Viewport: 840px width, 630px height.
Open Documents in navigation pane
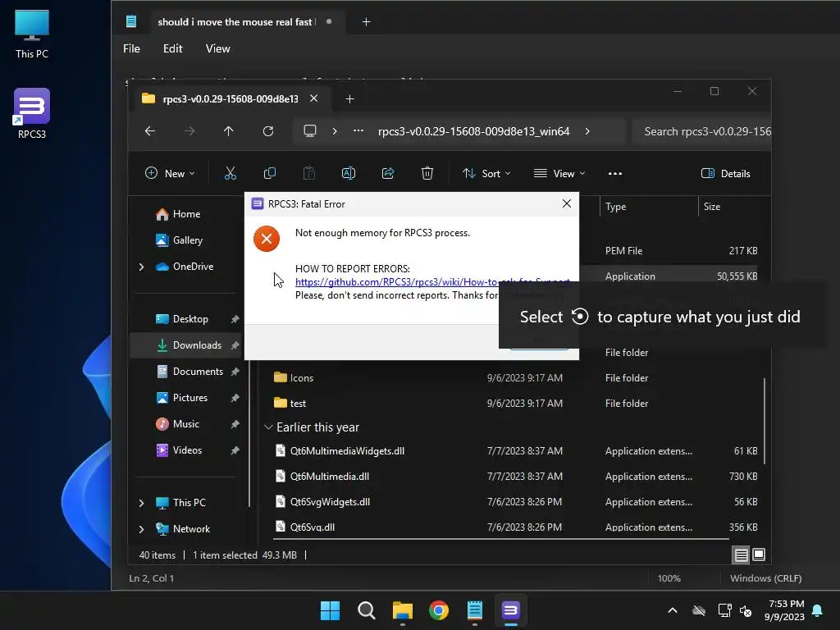189,372
